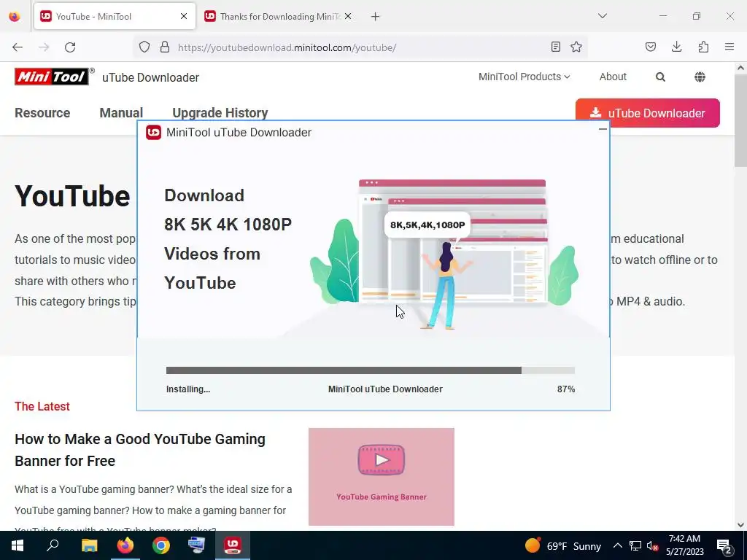Show hidden system tray icons
Viewport: 747px width, 560px height.
tap(617, 545)
